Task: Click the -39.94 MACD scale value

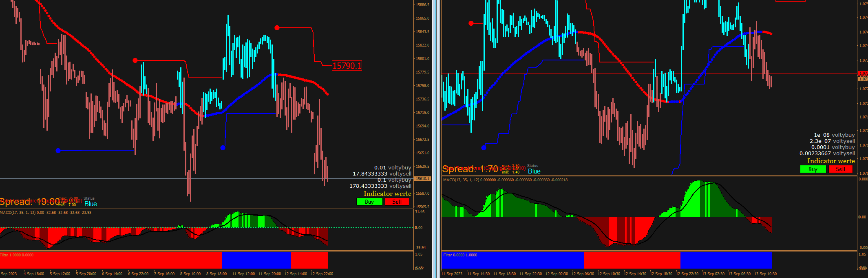Action: click(420, 248)
